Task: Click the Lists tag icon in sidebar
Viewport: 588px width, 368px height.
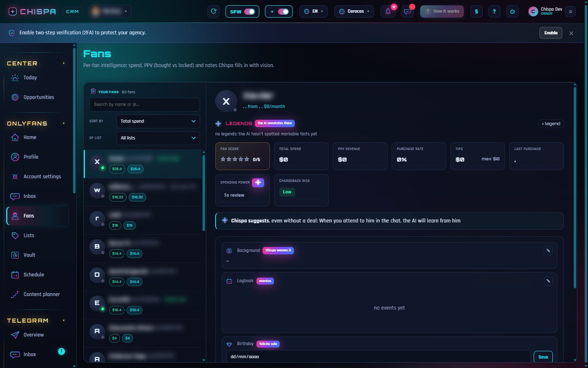Action: (x=15, y=236)
